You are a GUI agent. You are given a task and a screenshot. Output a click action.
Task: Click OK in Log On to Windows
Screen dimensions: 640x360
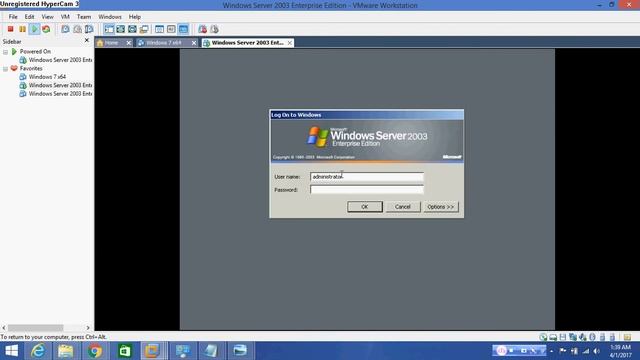(x=365, y=207)
